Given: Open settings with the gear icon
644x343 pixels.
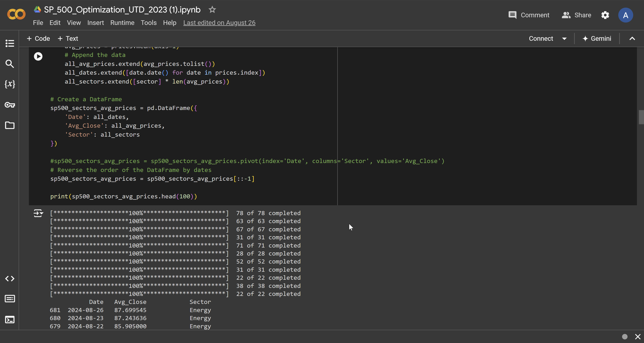Looking at the screenshot, I should (x=605, y=15).
